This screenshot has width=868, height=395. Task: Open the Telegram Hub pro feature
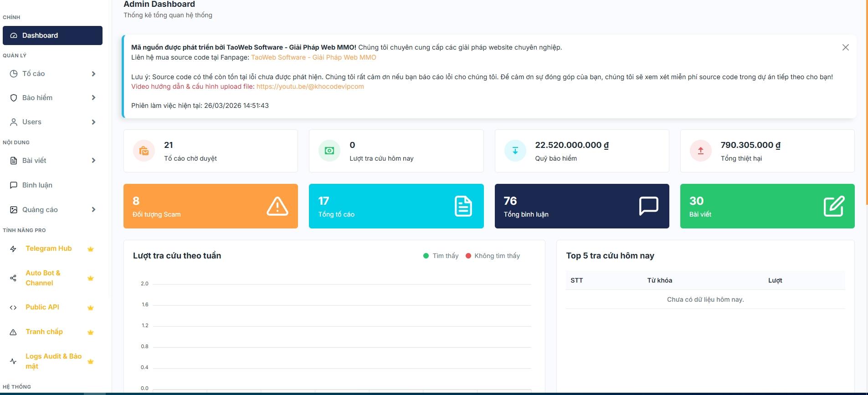click(49, 248)
